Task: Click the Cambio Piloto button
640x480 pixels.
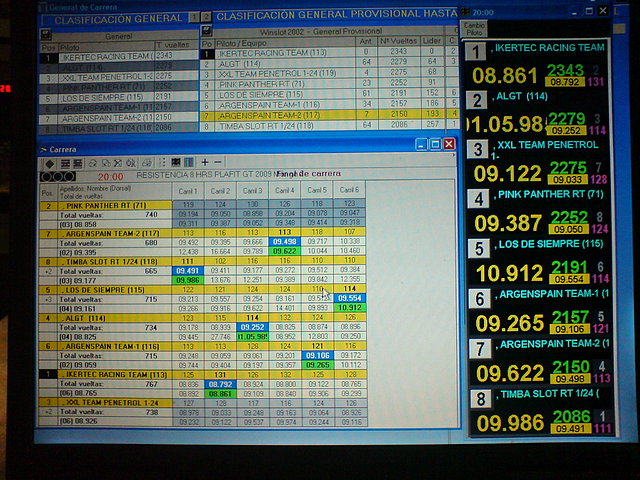Action: [x=474, y=29]
